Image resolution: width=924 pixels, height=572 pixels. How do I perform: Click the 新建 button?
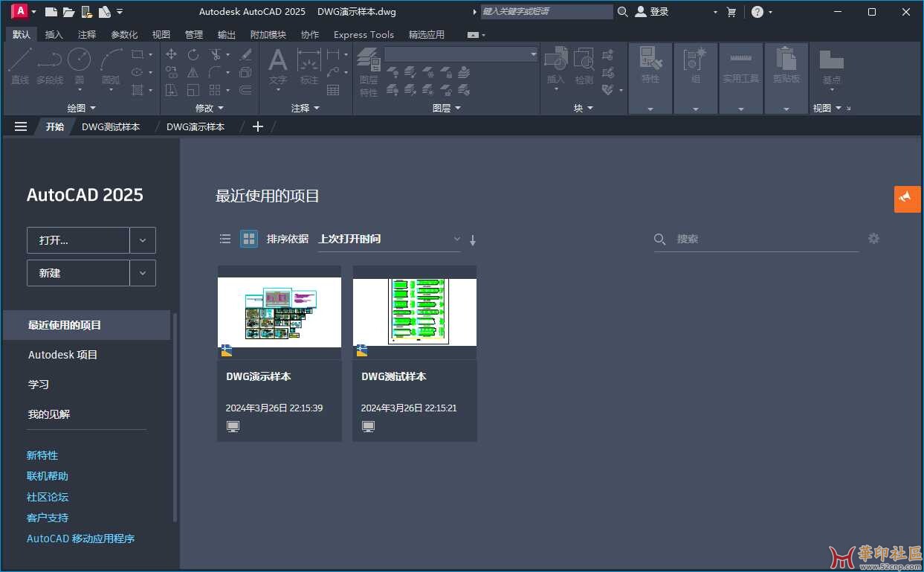click(78, 273)
